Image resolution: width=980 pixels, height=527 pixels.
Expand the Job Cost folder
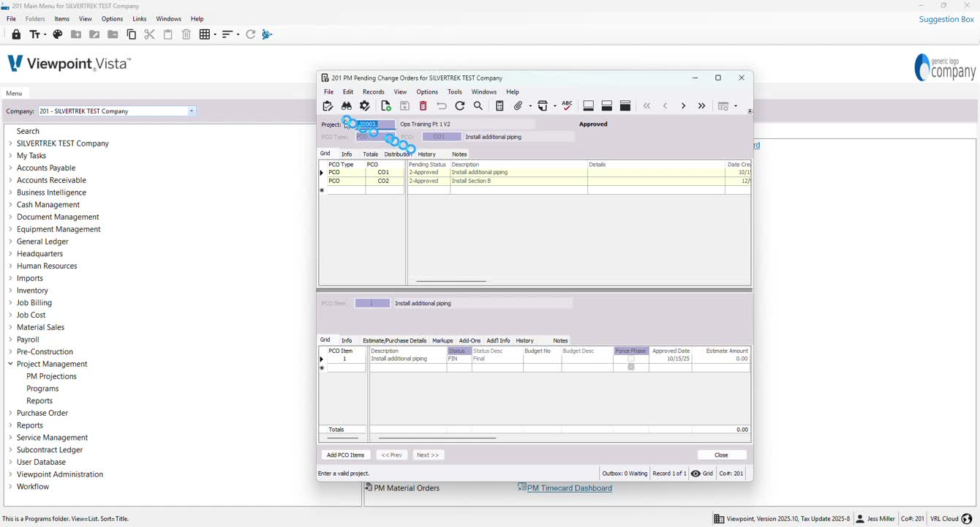coord(10,315)
